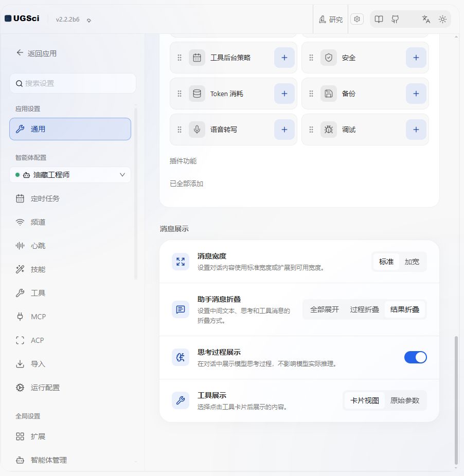This screenshot has width=464, height=476.
Task: Click drag handle of Token 消耗 card
Action: (x=180, y=94)
